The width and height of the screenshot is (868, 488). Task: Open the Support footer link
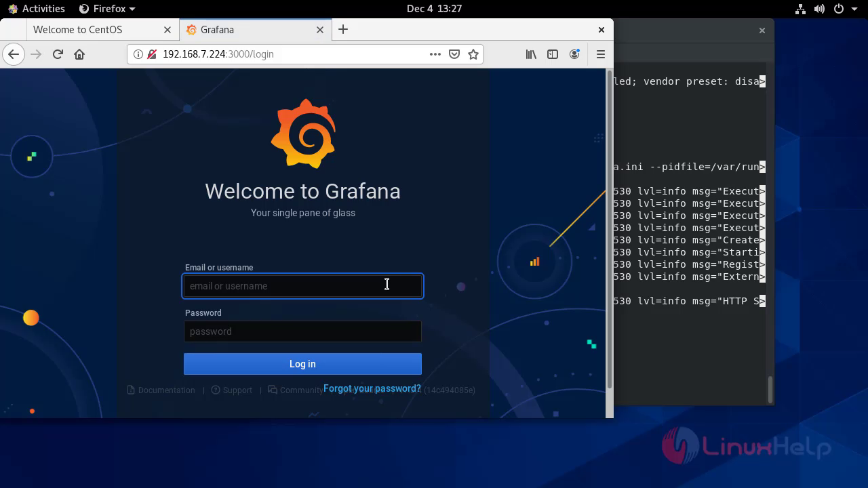[231, 390]
